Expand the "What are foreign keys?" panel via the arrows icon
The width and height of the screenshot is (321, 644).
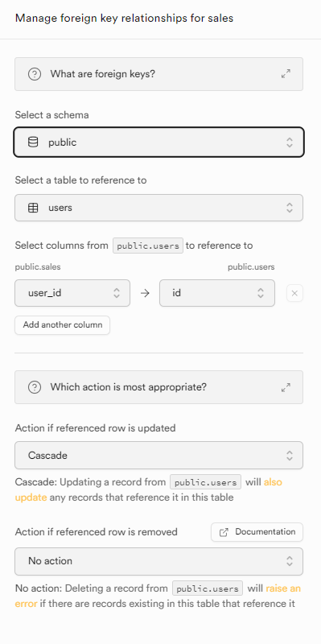tap(286, 74)
